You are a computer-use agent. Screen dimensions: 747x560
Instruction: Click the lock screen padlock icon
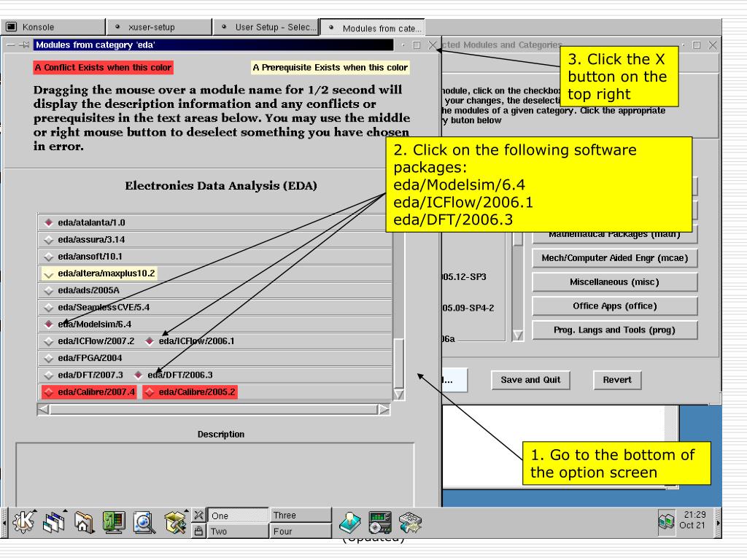[x=198, y=531]
